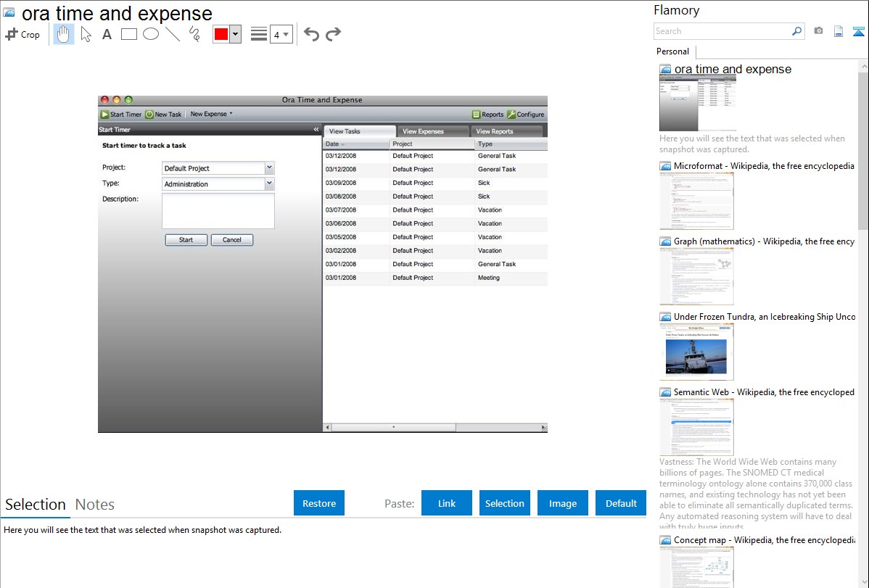
Task: Redo the last annotation
Action: tap(333, 34)
